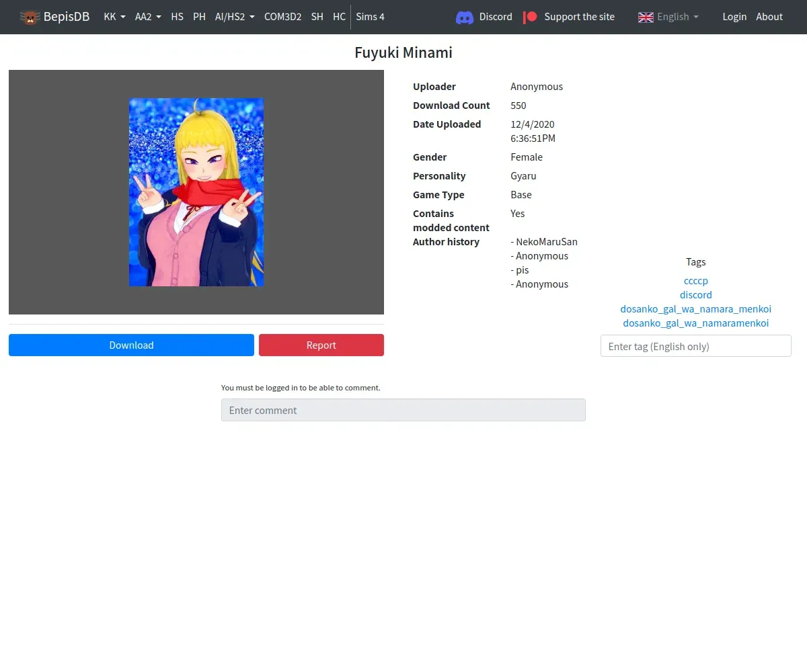807x672 pixels.
Task: Click the Anonymous uploader value
Action: click(537, 87)
